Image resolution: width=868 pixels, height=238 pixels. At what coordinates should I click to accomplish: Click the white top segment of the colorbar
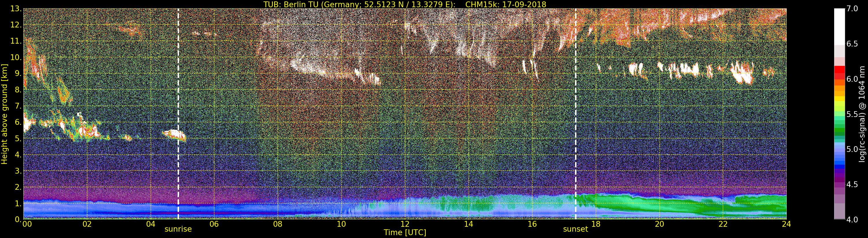(x=839, y=26)
